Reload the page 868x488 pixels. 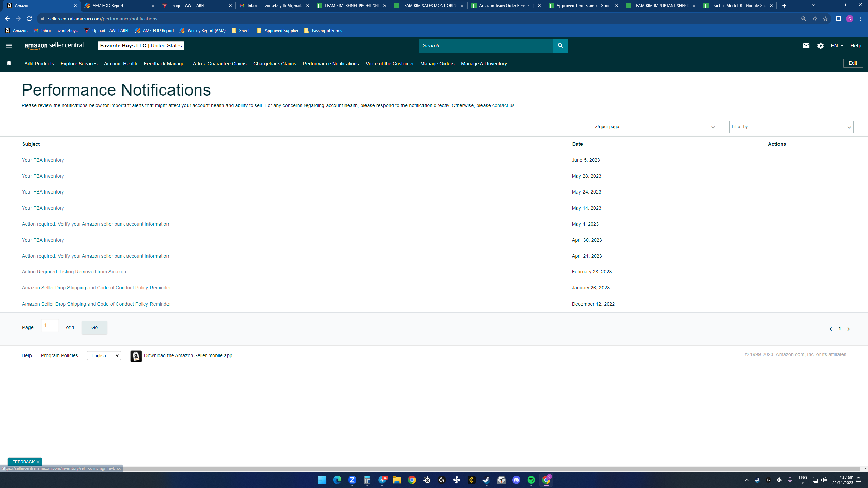click(x=29, y=19)
